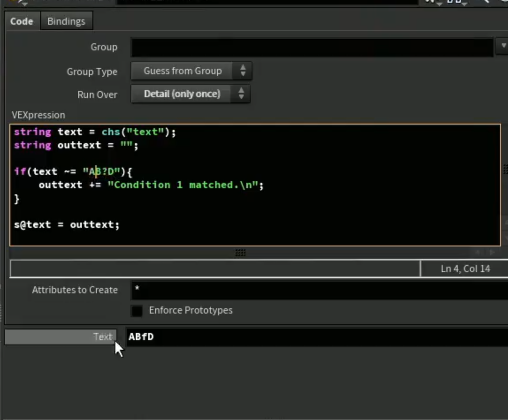508x420 pixels.
Task: Click the Text parameter value field
Action: pos(317,337)
